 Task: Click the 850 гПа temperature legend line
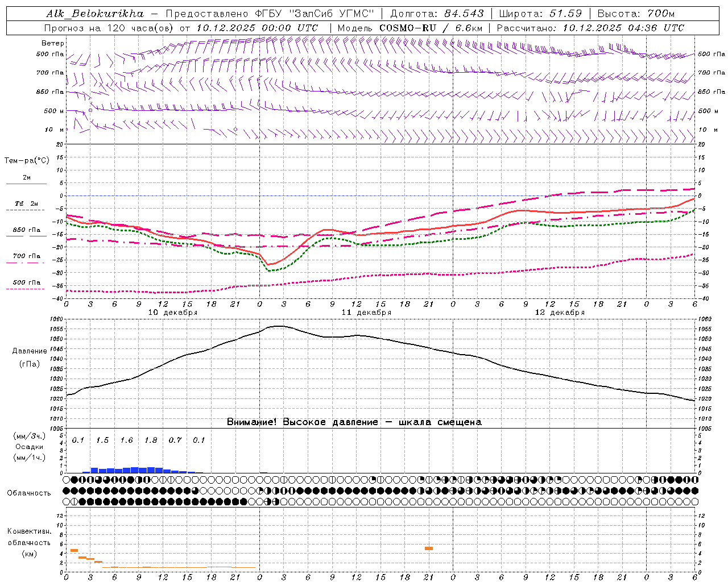point(26,236)
